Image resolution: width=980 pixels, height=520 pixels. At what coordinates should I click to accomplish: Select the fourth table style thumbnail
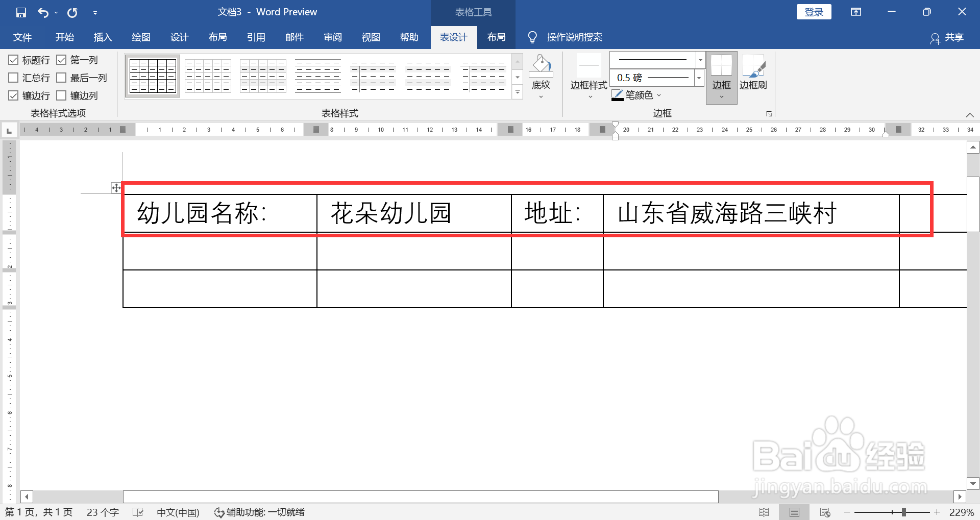318,76
